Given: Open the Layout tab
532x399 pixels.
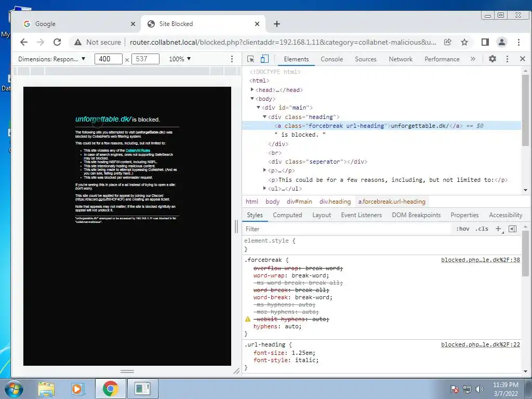Looking at the screenshot, I should tap(321, 215).
